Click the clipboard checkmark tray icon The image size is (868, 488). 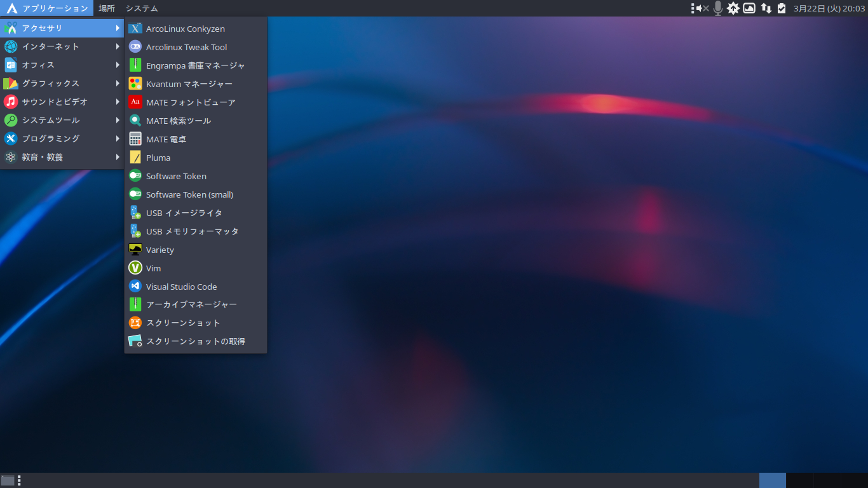point(782,8)
